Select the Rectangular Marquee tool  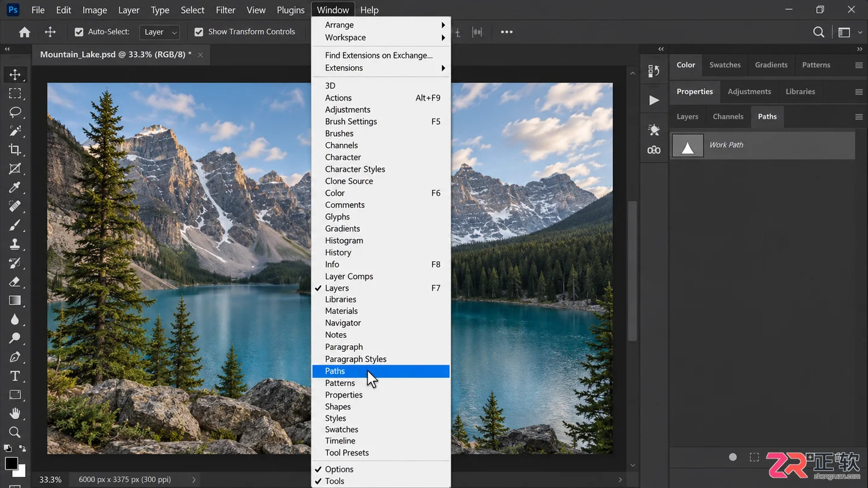click(x=15, y=93)
